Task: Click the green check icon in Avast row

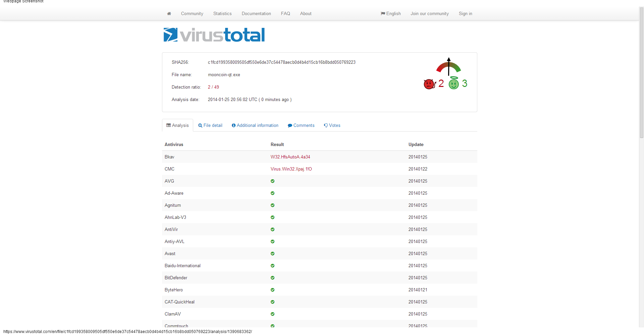Action: 273,254
